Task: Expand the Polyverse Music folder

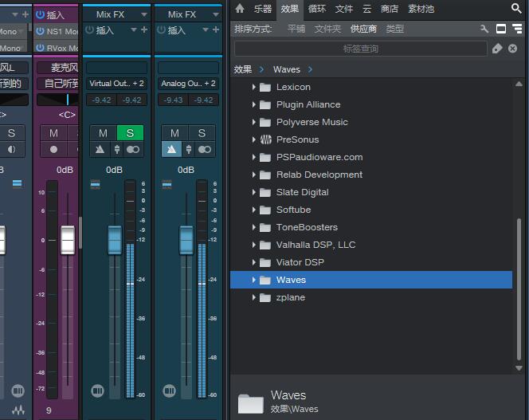Action: tap(253, 122)
